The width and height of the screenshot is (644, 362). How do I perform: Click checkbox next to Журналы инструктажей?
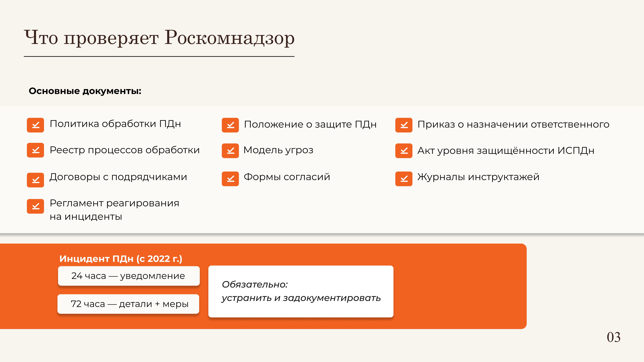(x=404, y=179)
